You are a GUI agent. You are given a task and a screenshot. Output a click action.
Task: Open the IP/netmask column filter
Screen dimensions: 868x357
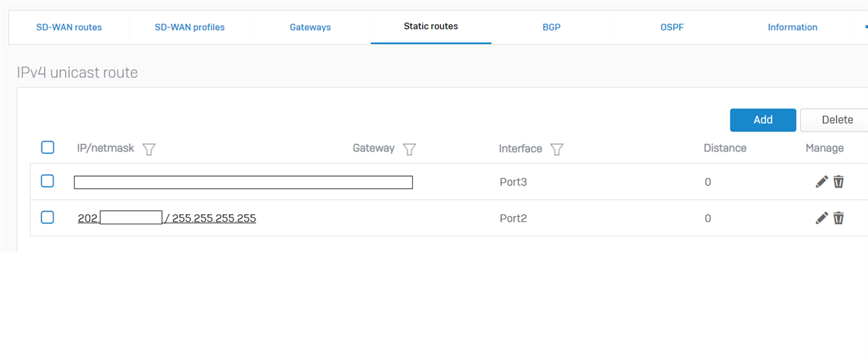tap(149, 149)
